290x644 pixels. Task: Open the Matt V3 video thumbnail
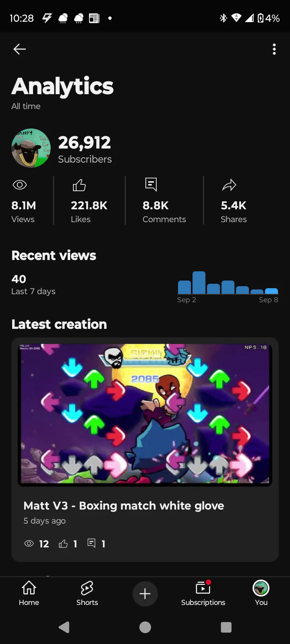[x=145, y=415]
